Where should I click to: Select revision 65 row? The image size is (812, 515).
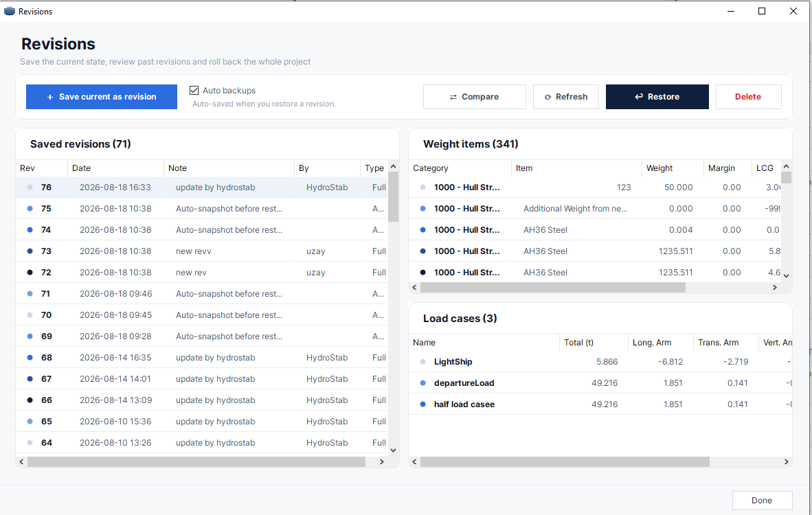point(202,422)
